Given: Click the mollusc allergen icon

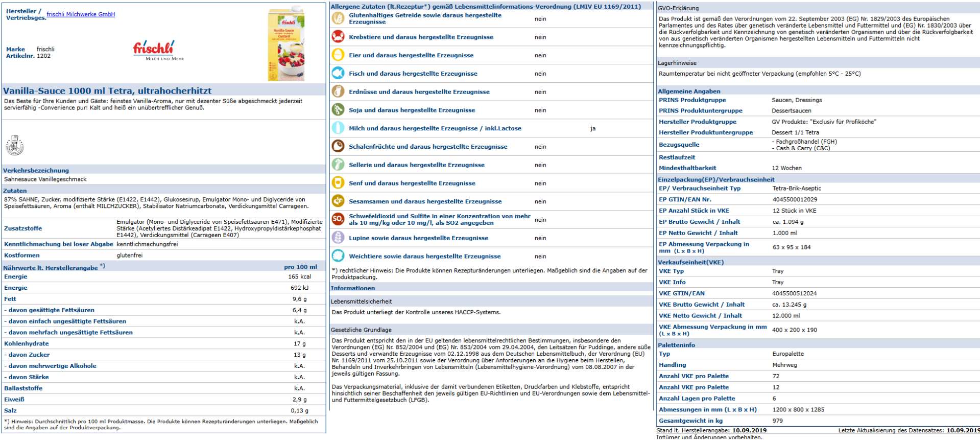Looking at the screenshot, I should pos(338,256).
